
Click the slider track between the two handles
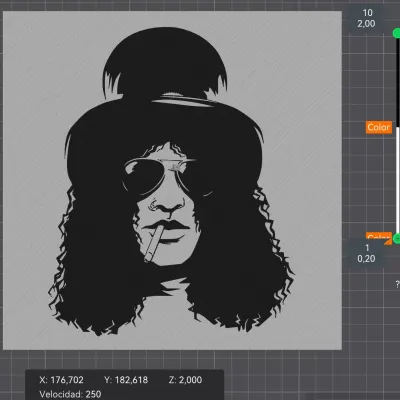pyautogui.click(x=397, y=136)
